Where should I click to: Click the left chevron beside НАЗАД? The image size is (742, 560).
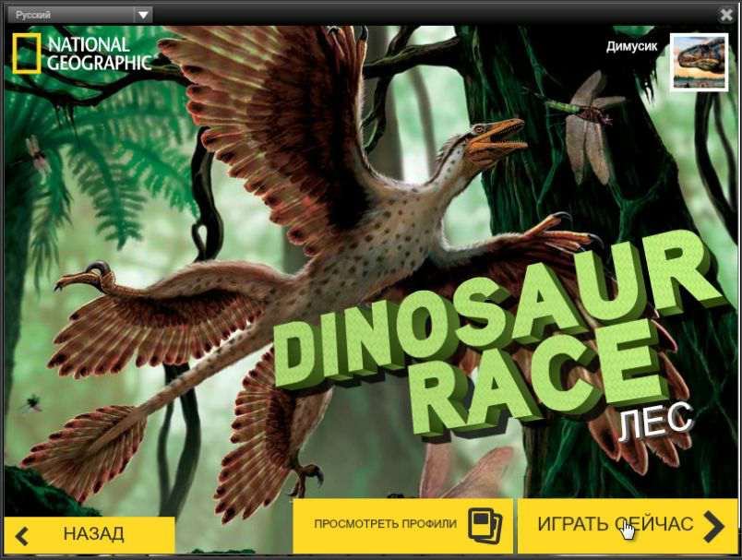pyautogui.click(x=23, y=534)
